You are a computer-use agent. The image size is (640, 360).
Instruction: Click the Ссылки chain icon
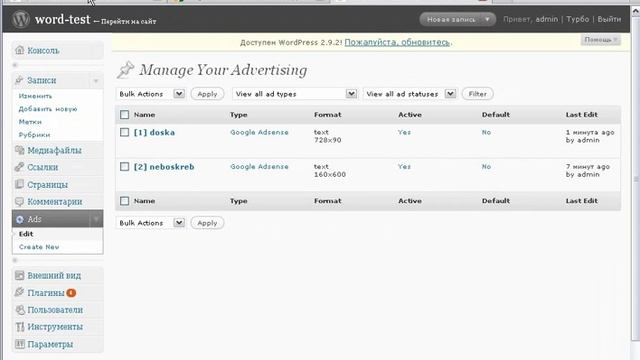tap(19, 167)
